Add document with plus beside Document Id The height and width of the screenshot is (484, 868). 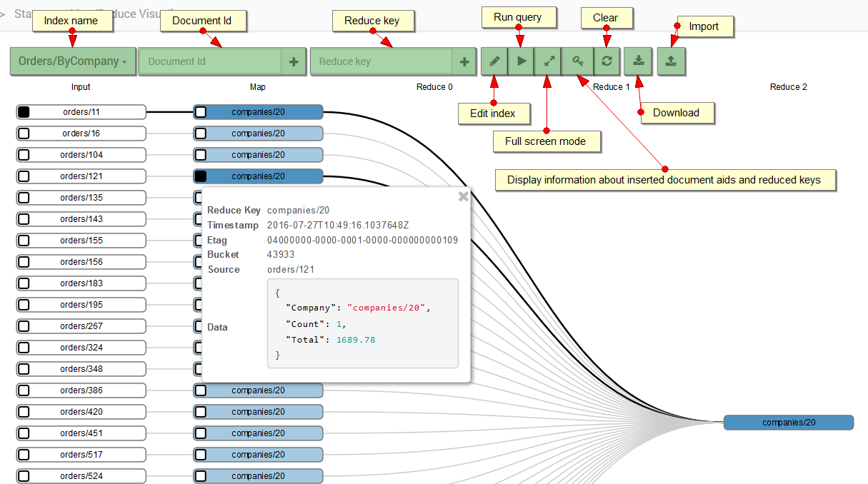294,61
